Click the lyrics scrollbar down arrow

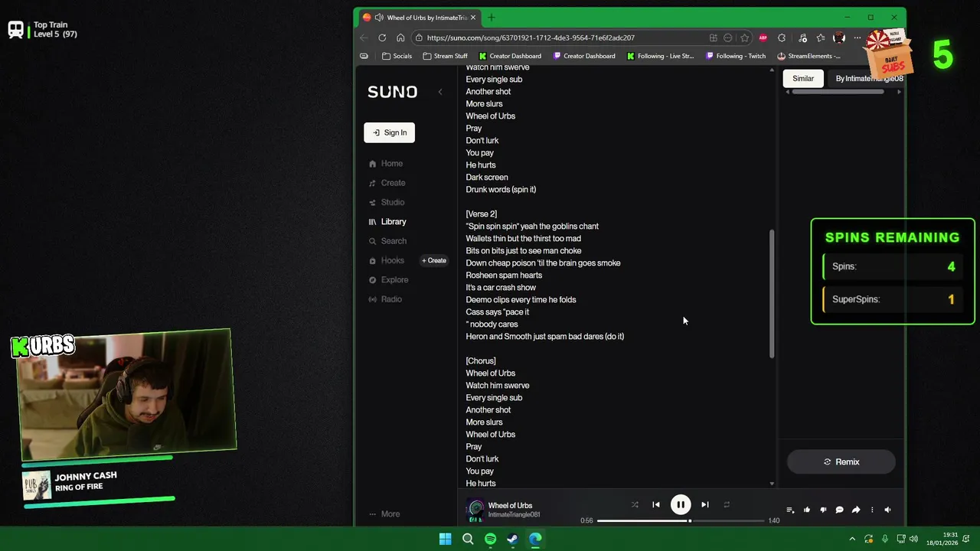(x=772, y=484)
